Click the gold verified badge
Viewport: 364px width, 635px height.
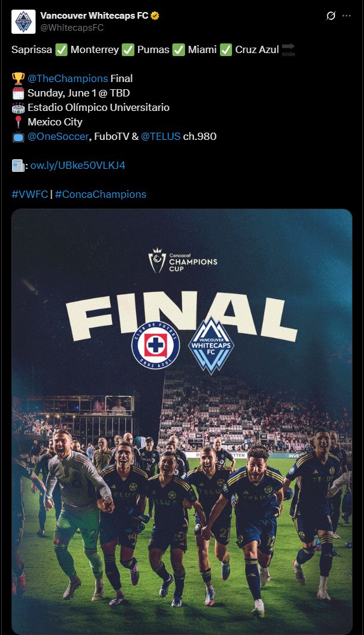pos(155,16)
